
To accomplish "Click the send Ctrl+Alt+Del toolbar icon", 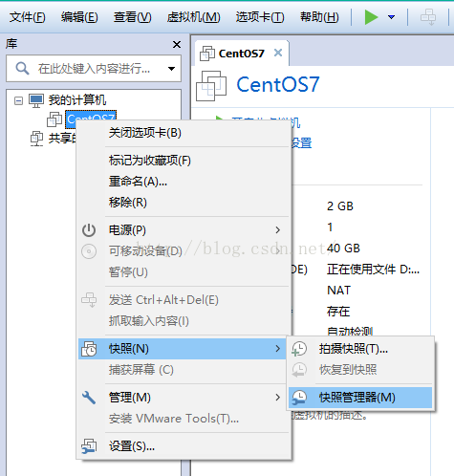I will pyautogui.click(x=428, y=17).
